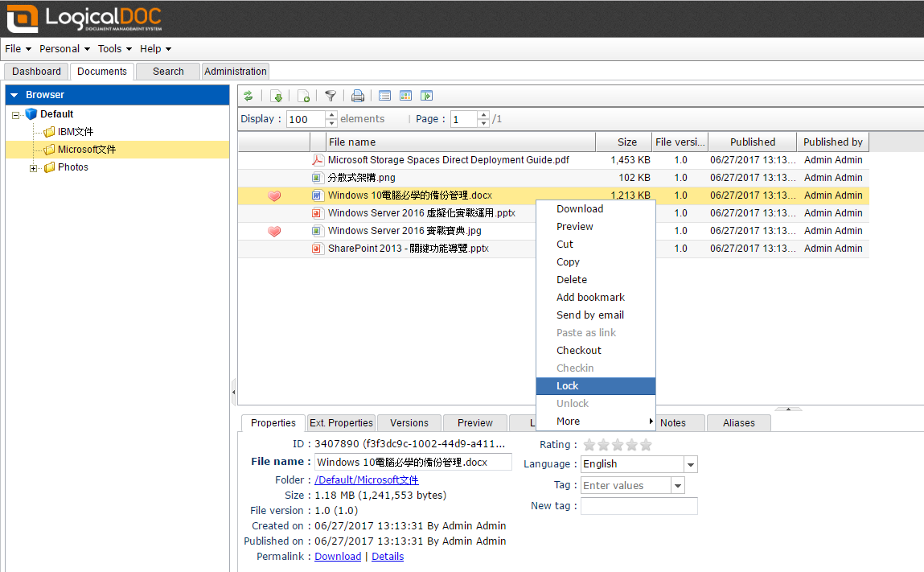Open the File menu dropdown
The image size is (924, 572).
(18, 49)
